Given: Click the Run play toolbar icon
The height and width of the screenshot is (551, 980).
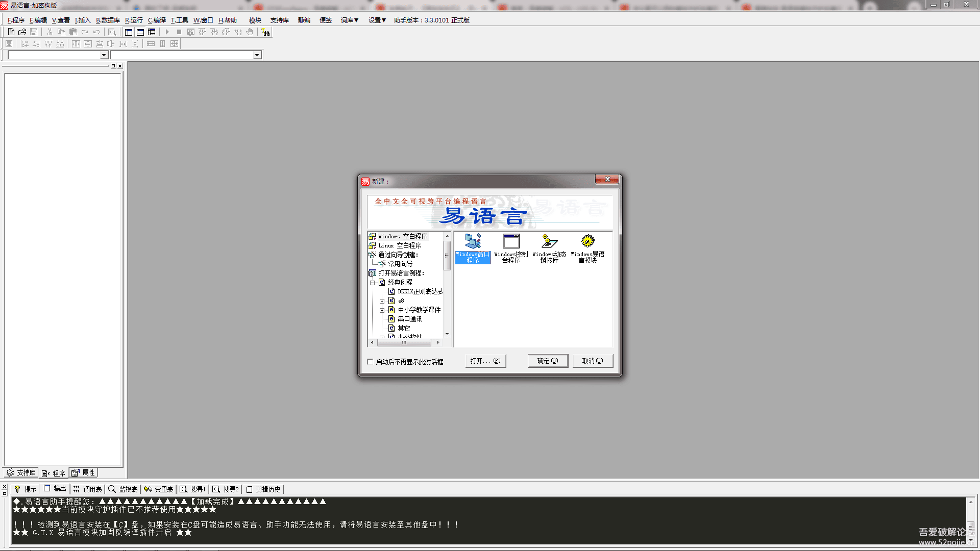Looking at the screenshot, I should pos(167,32).
